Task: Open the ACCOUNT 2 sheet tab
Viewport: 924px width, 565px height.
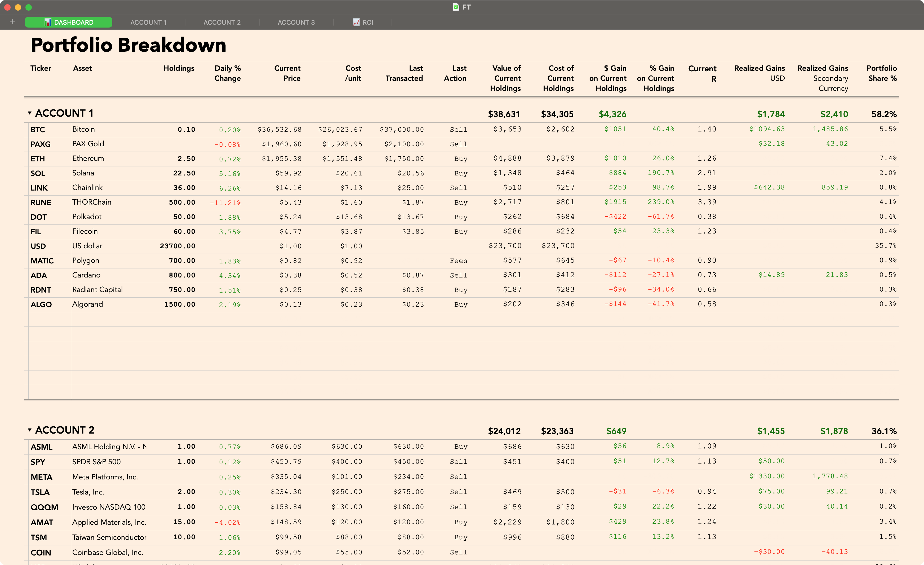Action: coord(222,23)
